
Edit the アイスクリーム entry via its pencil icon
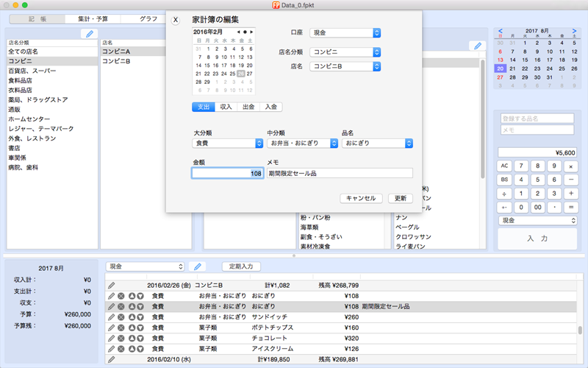coord(112,349)
